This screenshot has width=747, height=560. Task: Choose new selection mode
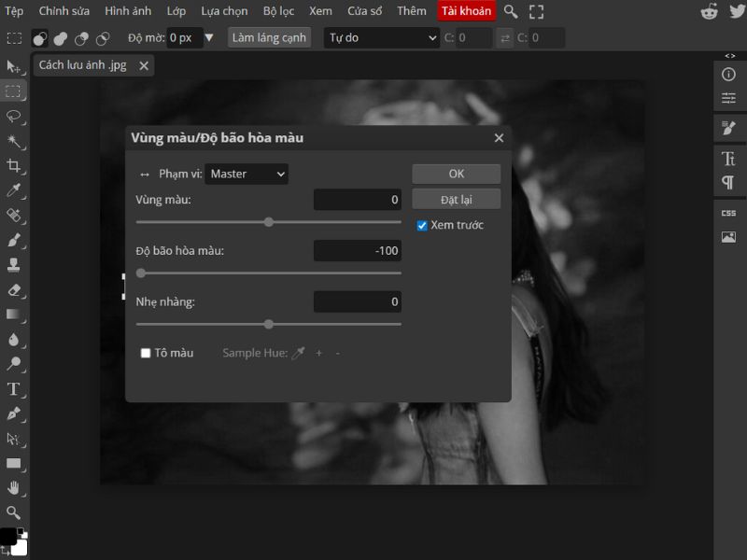pyautogui.click(x=40, y=38)
